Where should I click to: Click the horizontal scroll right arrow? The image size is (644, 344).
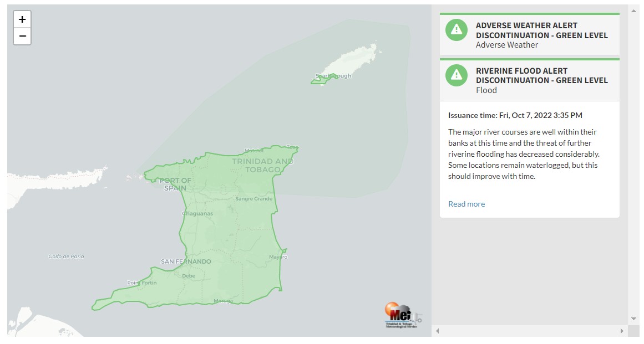(x=622, y=331)
